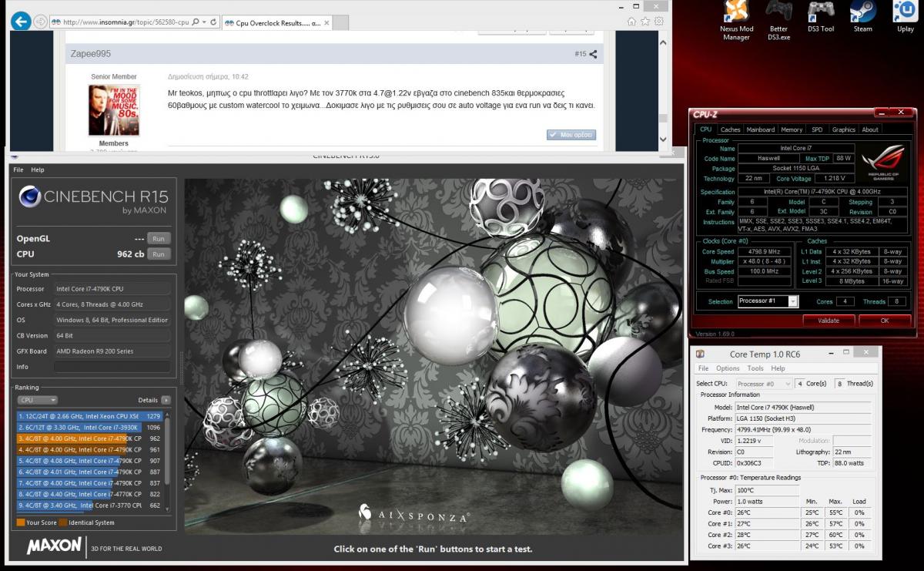Open Core Temp Tools menu
This screenshot has height=571, width=924.
[x=755, y=368]
